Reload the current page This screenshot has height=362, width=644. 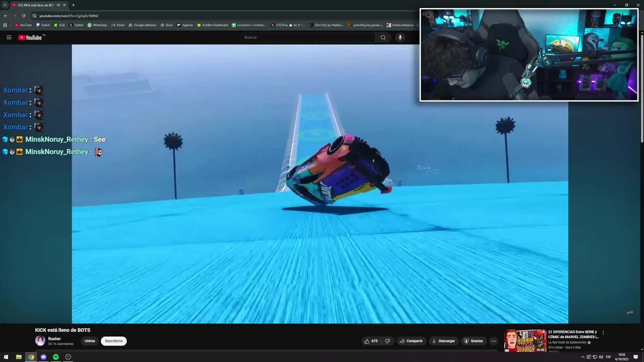click(x=23, y=16)
